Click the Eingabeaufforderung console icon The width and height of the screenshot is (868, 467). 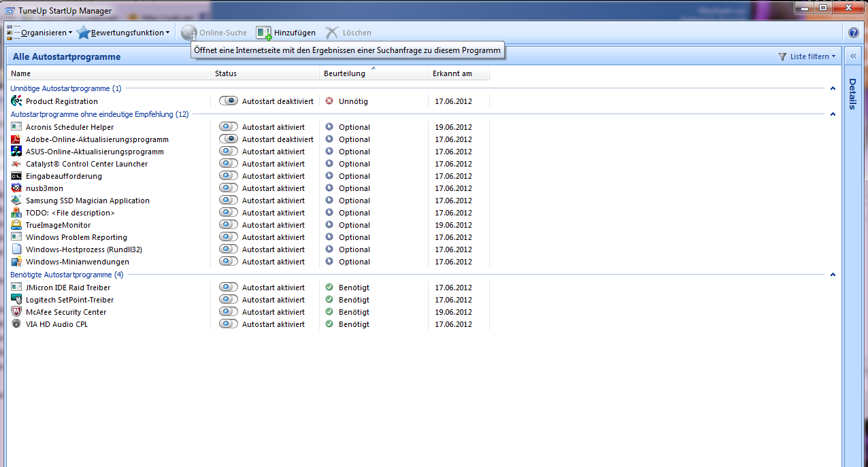pyautogui.click(x=16, y=176)
